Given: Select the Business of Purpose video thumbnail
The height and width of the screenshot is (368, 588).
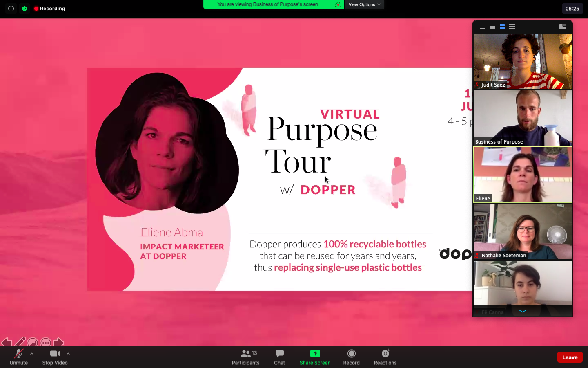Looking at the screenshot, I should (x=523, y=118).
